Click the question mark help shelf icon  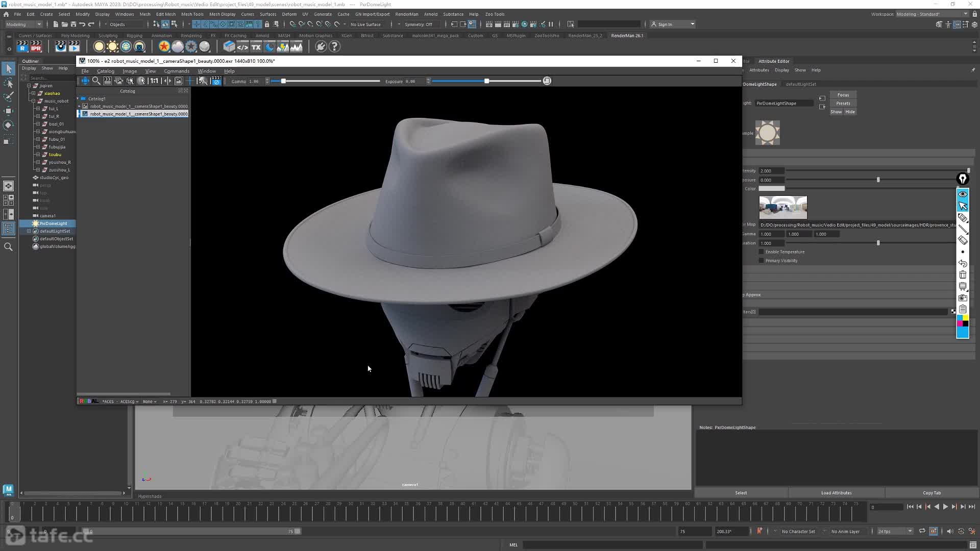[x=335, y=47]
